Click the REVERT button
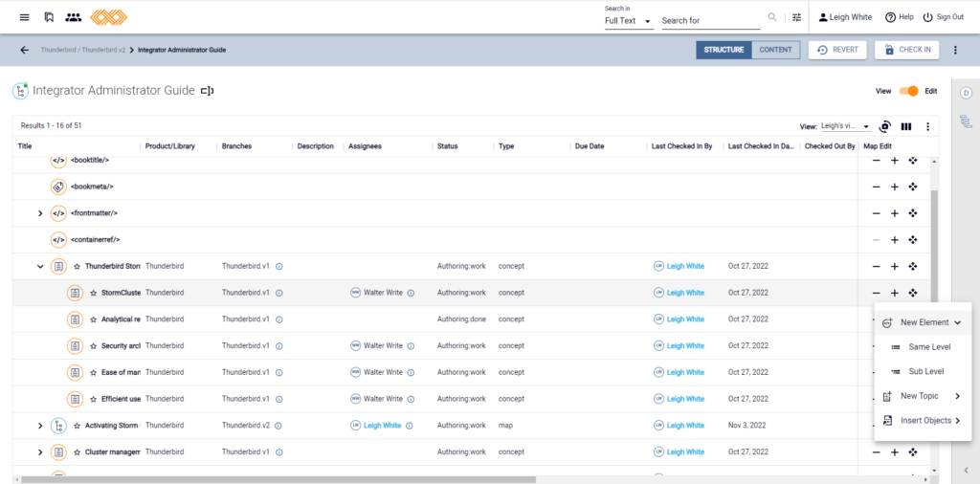This screenshot has height=484, width=980. [837, 50]
